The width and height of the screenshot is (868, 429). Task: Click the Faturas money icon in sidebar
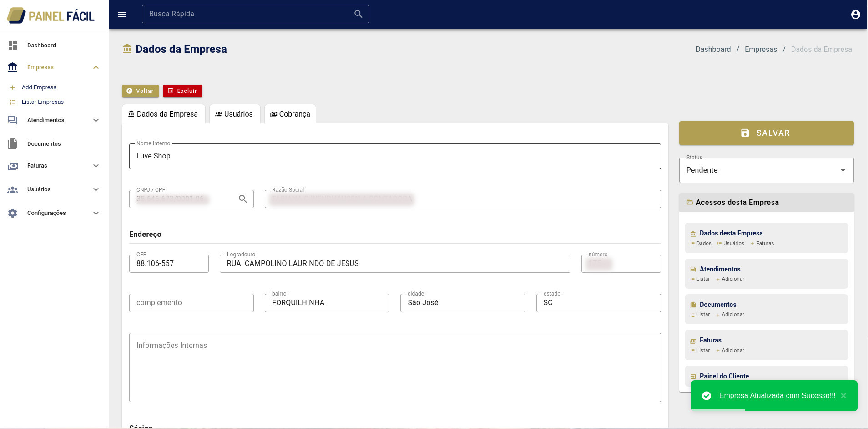pos(13,166)
